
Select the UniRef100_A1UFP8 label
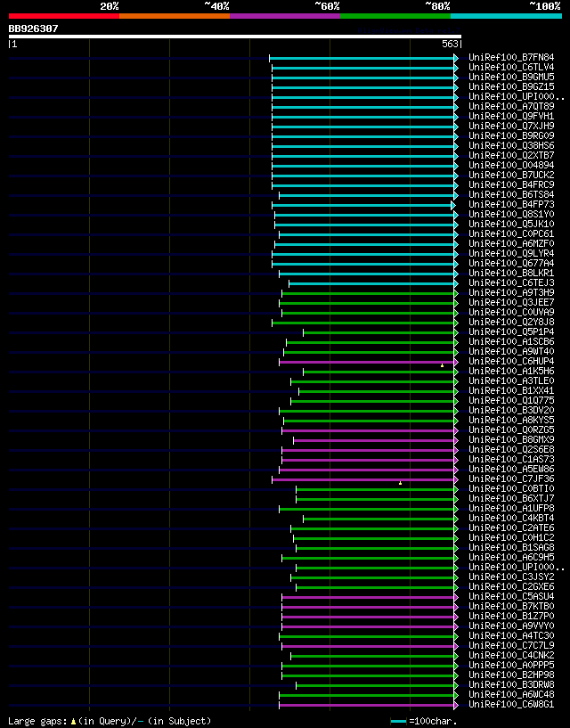[511, 508]
